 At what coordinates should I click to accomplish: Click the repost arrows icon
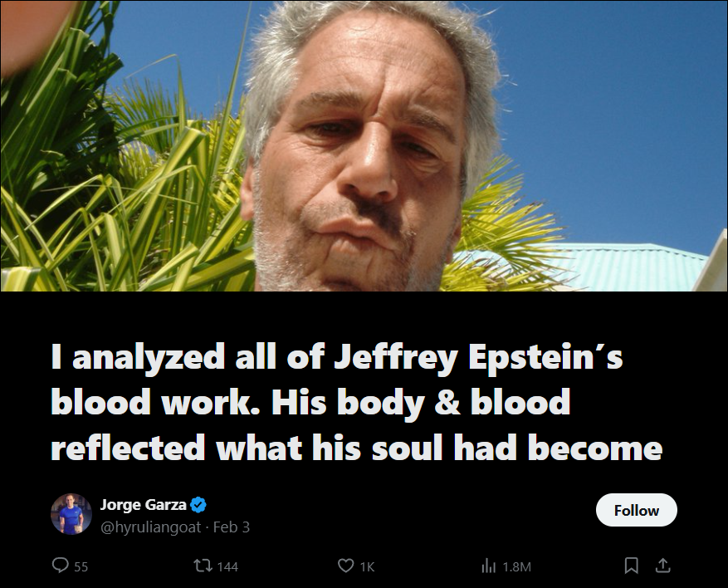click(202, 566)
